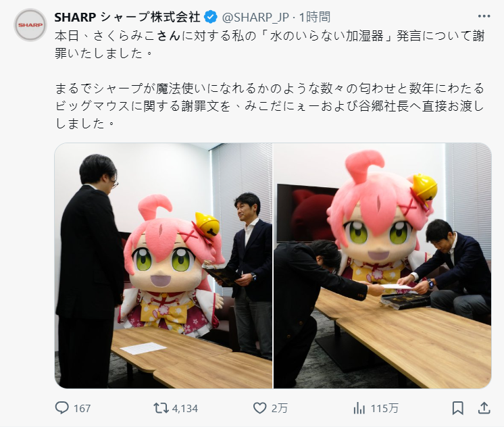Click the share upload icon

484,408
